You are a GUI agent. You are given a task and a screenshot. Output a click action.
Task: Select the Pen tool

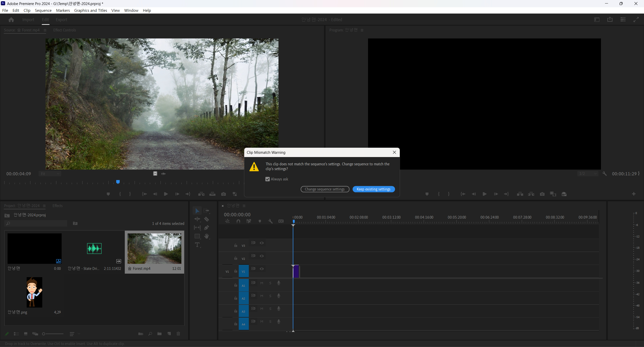tap(206, 228)
